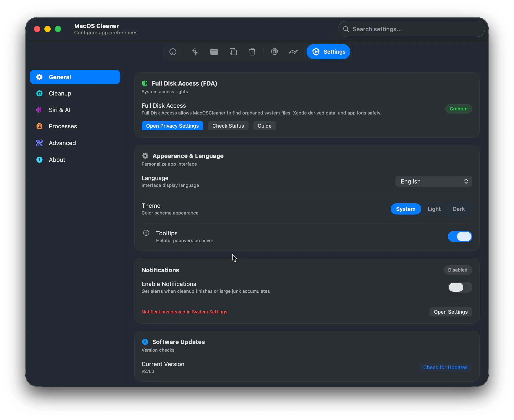Select the duplicates toolbar icon
Viewport: 514px width, 420px height.
233,52
